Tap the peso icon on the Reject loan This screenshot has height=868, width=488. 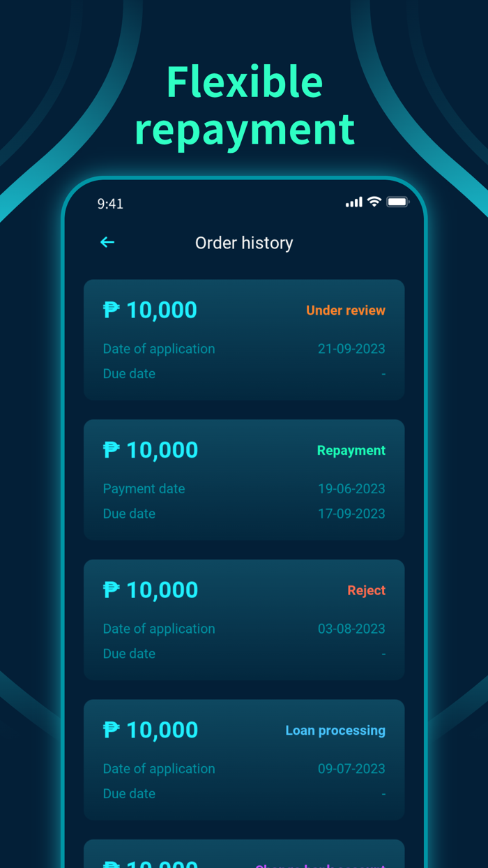tap(110, 590)
